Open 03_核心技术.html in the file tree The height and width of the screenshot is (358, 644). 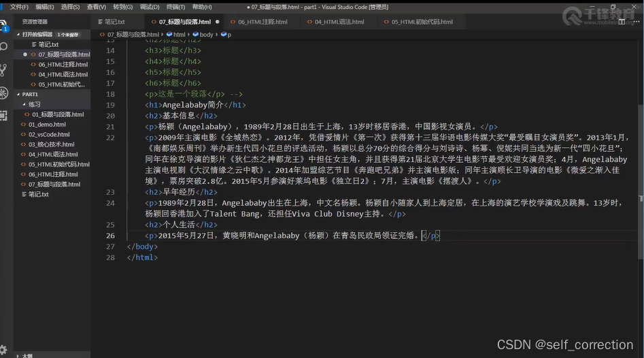tap(51, 144)
